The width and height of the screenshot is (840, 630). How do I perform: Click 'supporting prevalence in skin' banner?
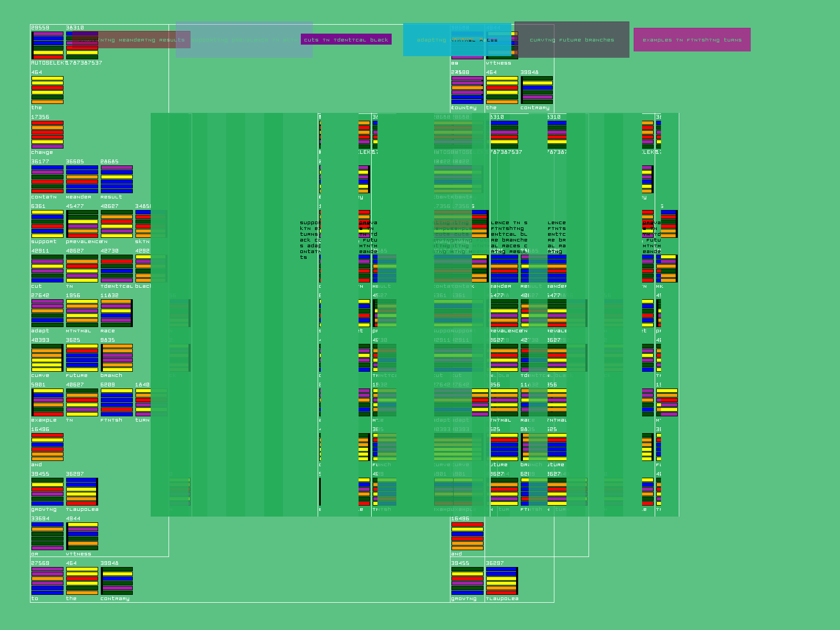click(x=244, y=39)
